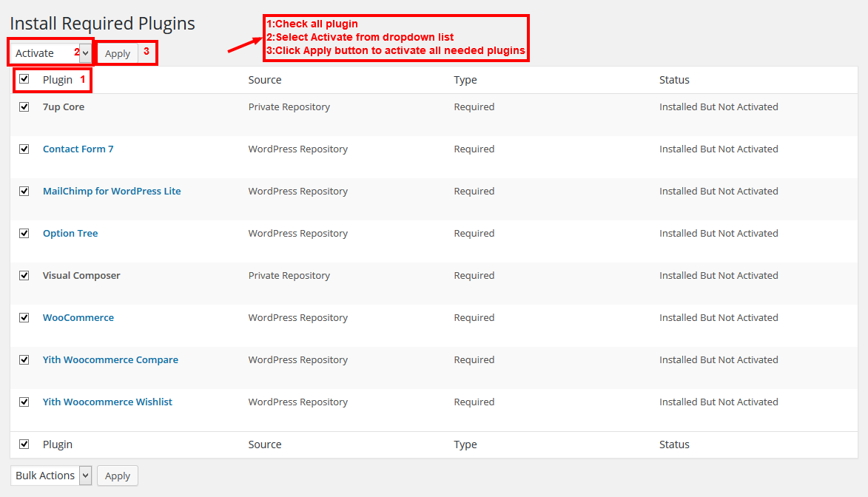Uncheck the Option Tree checkbox
The width and height of the screenshot is (868, 497).
click(24, 233)
